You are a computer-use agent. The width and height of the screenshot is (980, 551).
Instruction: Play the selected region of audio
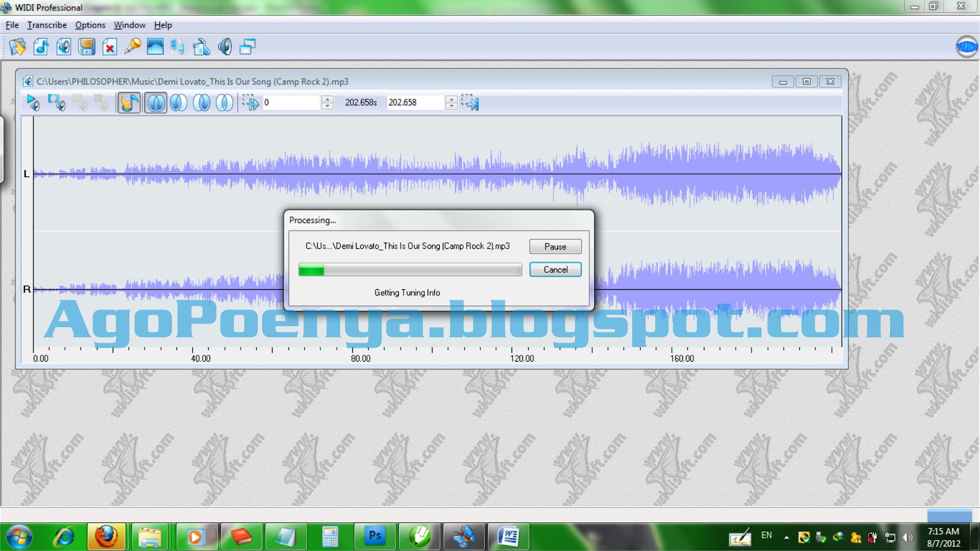click(x=56, y=102)
